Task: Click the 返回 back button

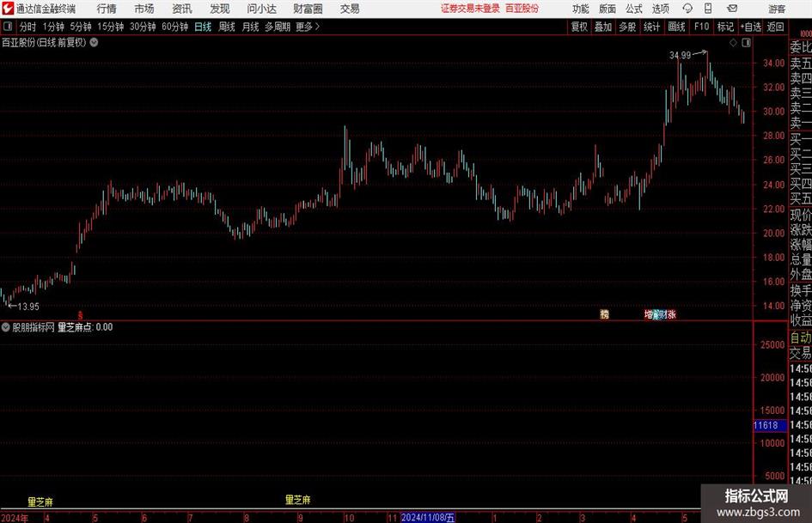Action: (x=775, y=27)
